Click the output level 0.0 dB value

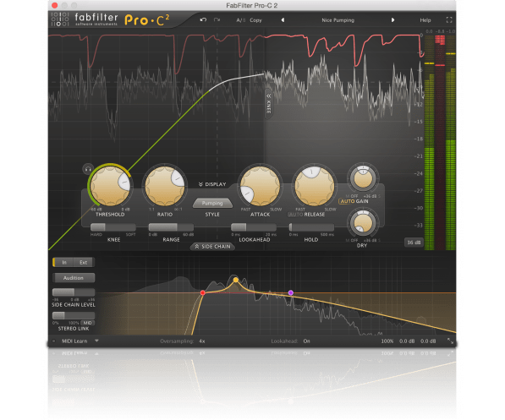click(x=428, y=341)
